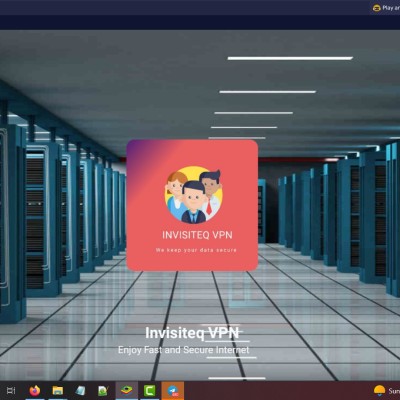The image size is (400, 400).
Task: Click the three-people avatar logo circle
Action: tap(193, 195)
